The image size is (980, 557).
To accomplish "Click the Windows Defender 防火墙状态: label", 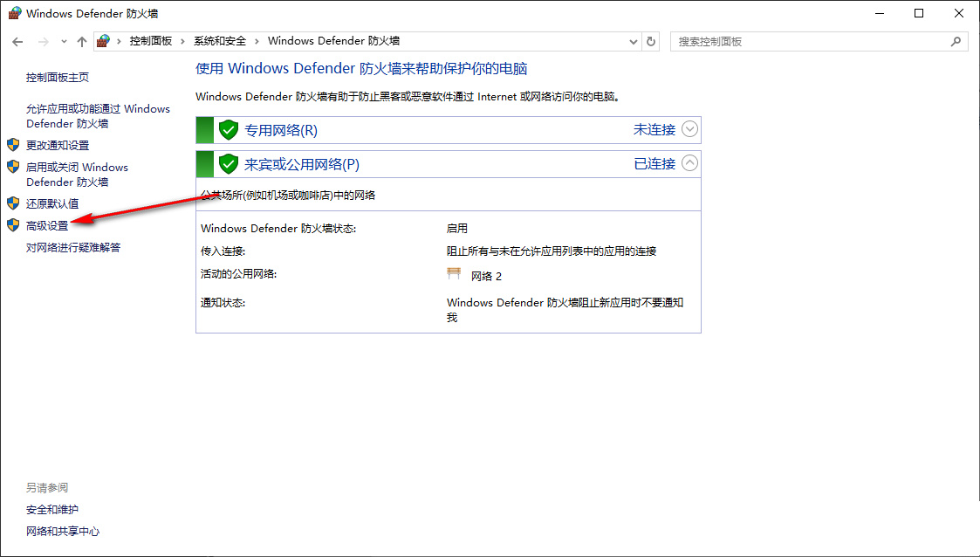I will [x=278, y=229].
